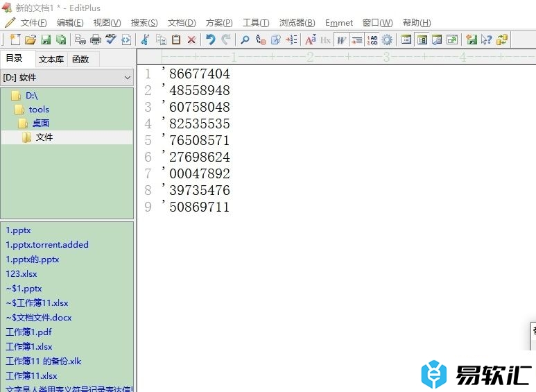Open the 帮助(H) menu
The height and width of the screenshot is (392, 536).
(x=417, y=23)
